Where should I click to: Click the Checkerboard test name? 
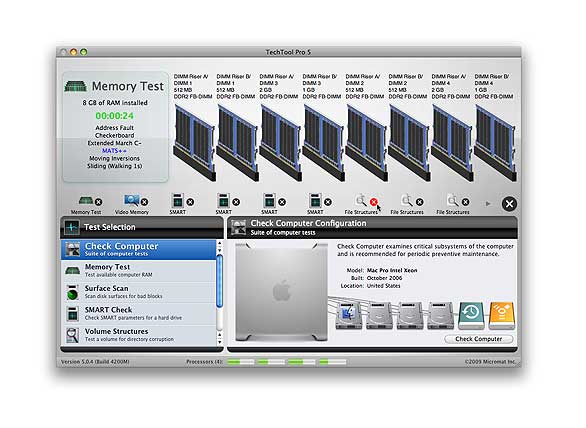114,135
